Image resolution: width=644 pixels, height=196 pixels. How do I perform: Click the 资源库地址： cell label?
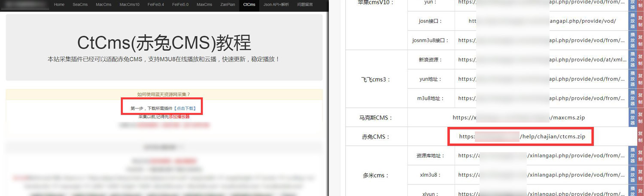coord(431,156)
